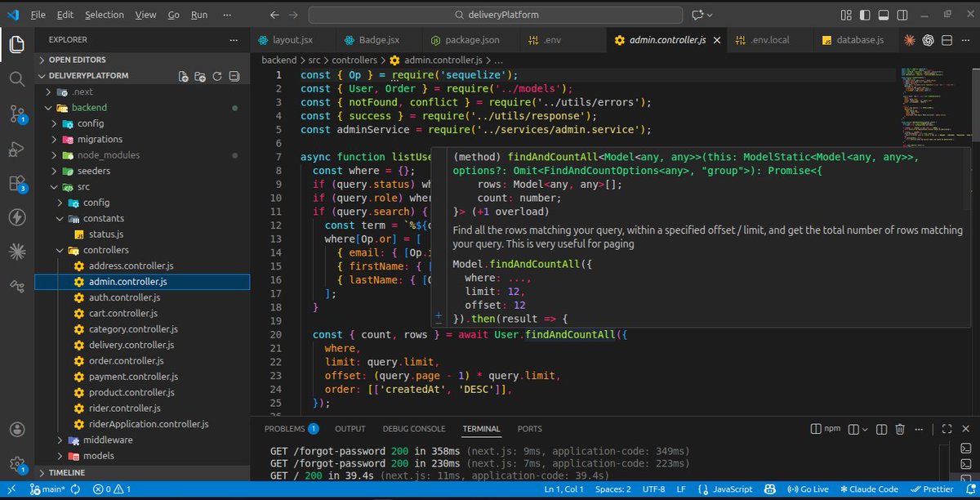
Task: Click the deliveryPlatform command center search box
Action: [496, 15]
